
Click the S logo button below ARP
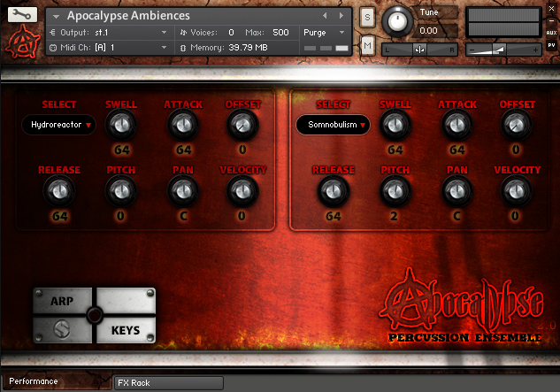(62, 329)
